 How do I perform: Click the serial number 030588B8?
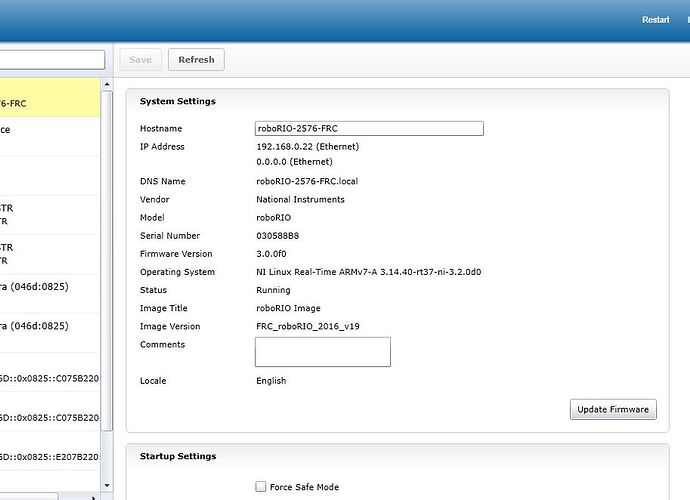point(278,235)
